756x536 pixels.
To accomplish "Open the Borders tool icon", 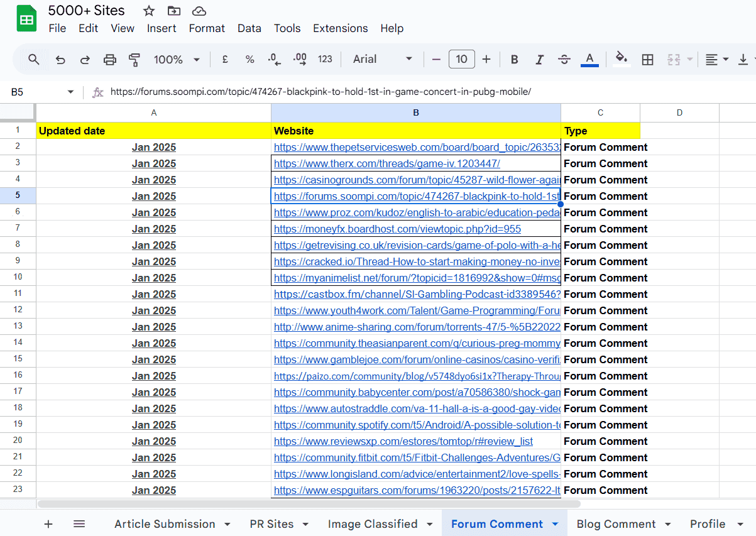I will 647,60.
